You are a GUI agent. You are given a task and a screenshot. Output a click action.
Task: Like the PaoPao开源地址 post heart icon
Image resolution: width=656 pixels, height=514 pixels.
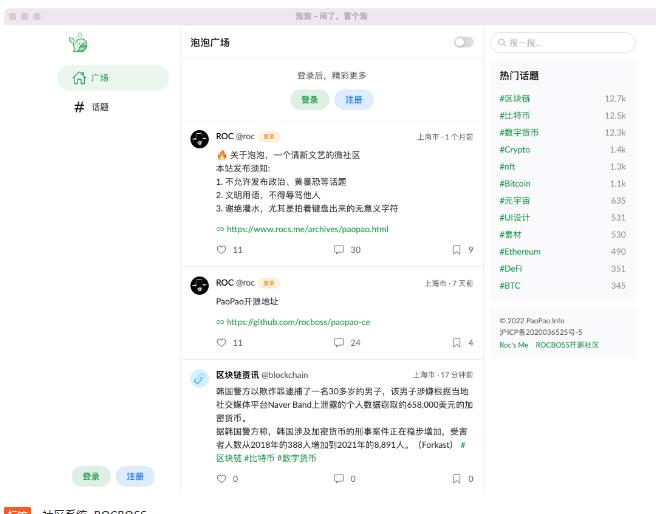pos(221,343)
